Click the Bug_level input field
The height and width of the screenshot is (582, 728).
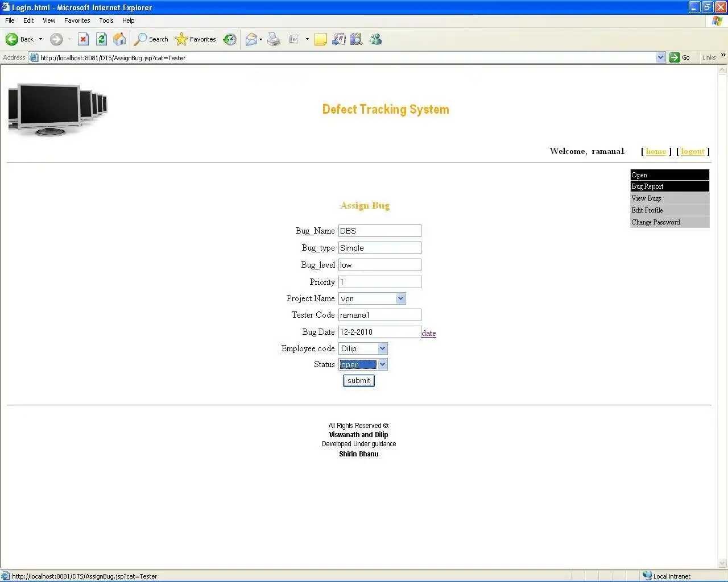tap(380, 265)
